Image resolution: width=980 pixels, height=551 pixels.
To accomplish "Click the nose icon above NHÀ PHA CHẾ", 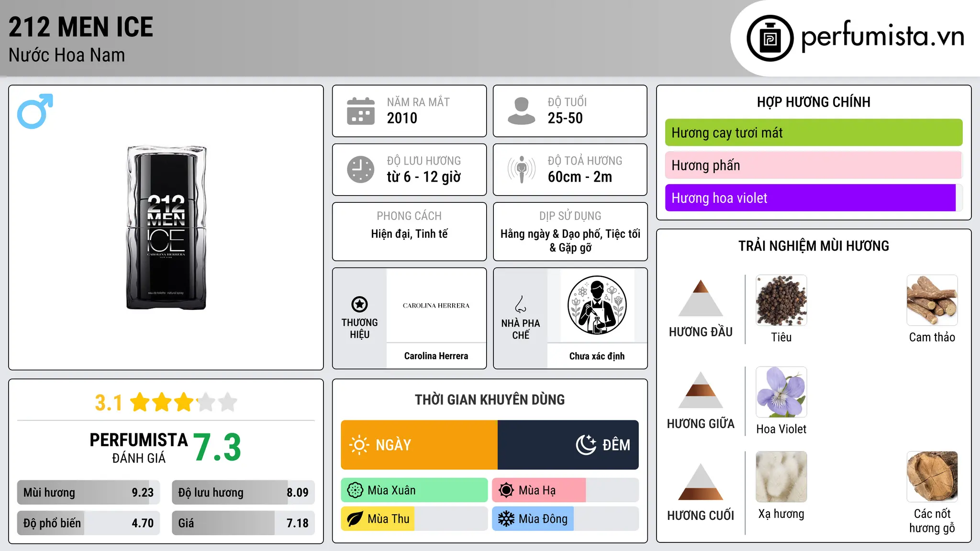I will click(x=521, y=304).
